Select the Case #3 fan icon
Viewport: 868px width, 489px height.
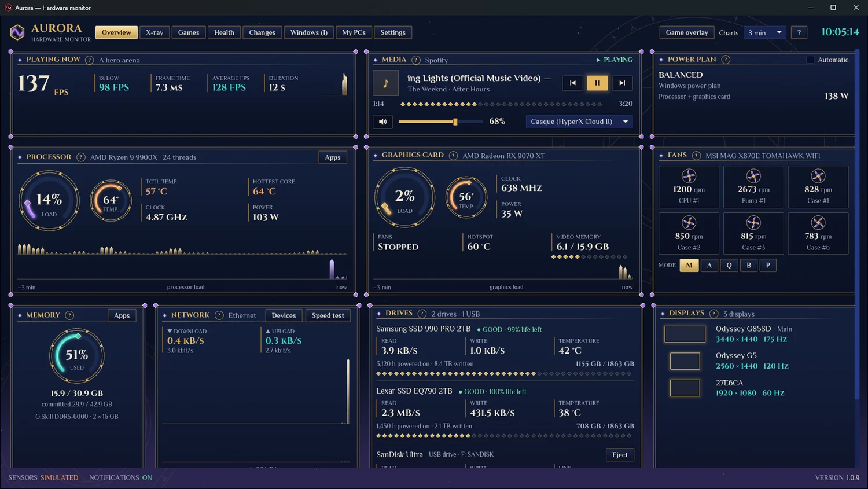pyautogui.click(x=753, y=222)
